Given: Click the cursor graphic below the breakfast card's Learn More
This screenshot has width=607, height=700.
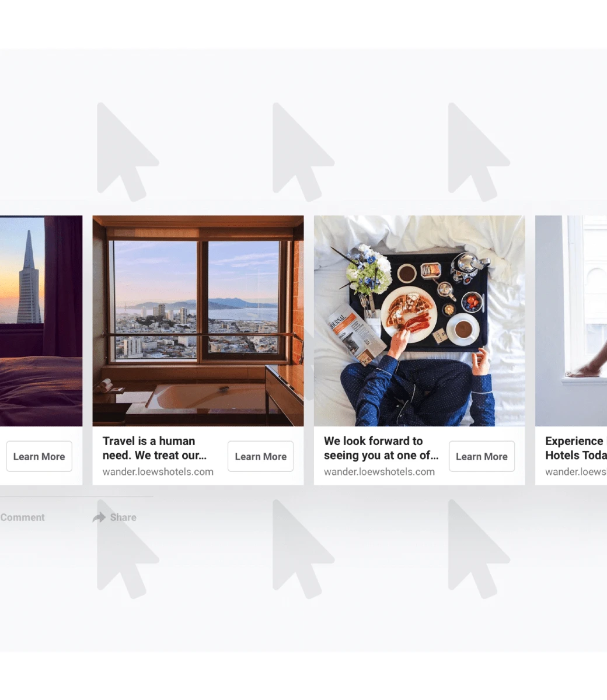Looking at the screenshot, I should (477, 548).
